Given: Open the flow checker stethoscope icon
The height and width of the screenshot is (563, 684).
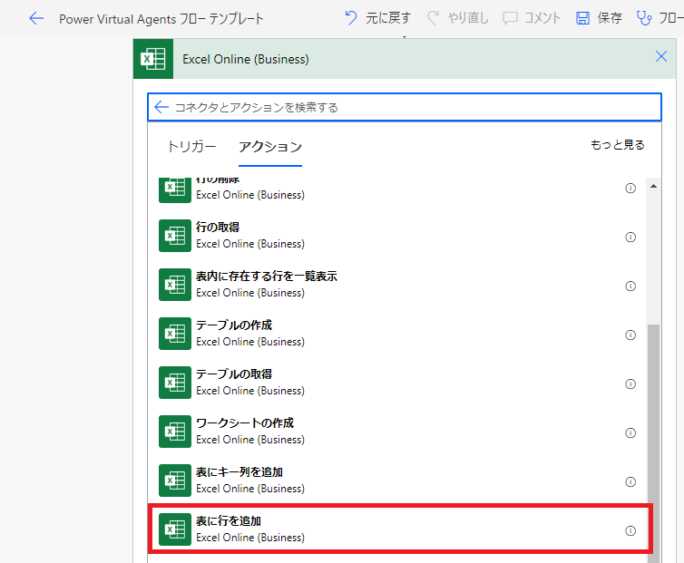Looking at the screenshot, I should pyautogui.click(x=644, y=18).
